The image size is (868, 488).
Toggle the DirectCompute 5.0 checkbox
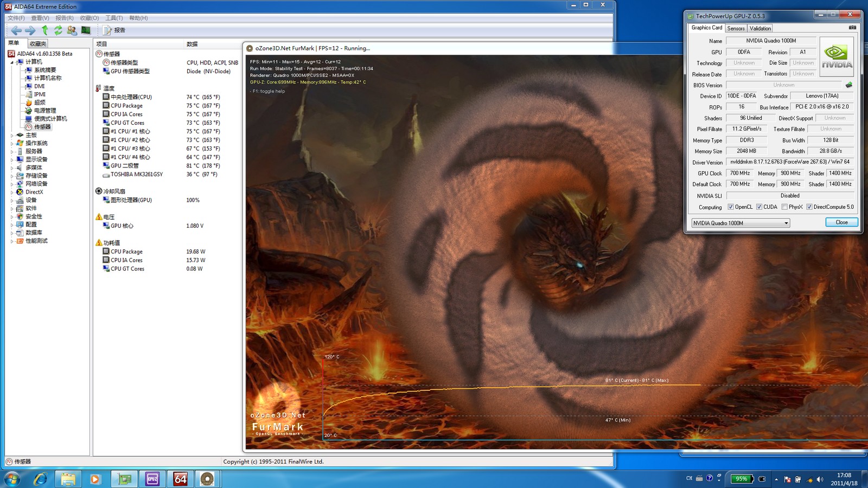809,207
